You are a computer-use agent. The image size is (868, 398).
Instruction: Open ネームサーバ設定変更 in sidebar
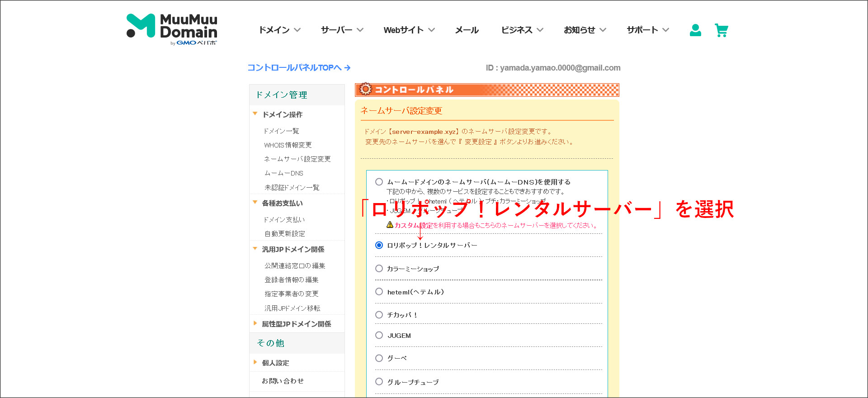click(x=297, y=159)
